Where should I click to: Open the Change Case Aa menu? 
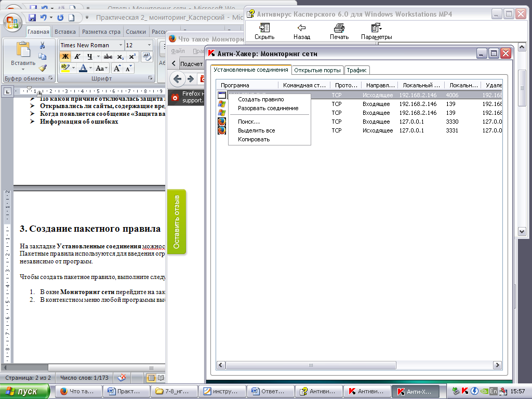101,68
